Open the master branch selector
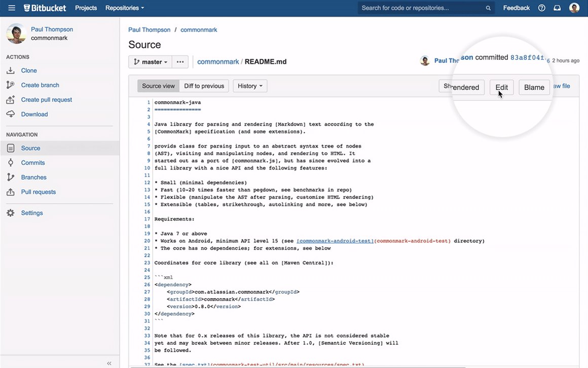This screenshot has height=368, width=588. pyautogui.click(x=151, y=62)
